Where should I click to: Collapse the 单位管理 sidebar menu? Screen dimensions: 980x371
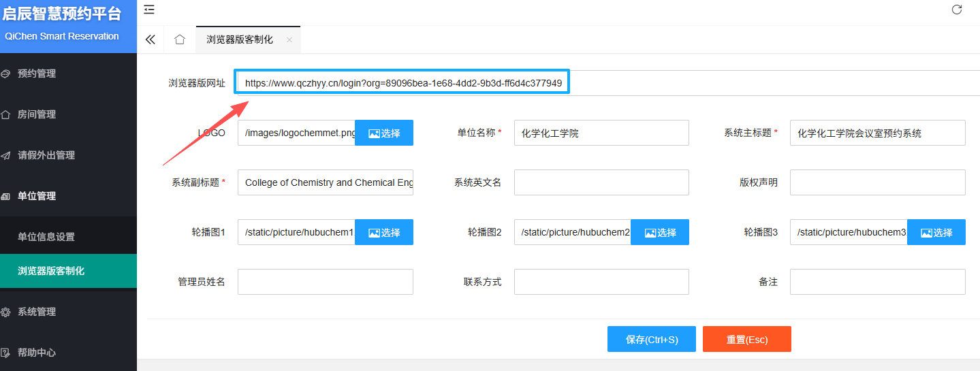[x=37, y=196]
